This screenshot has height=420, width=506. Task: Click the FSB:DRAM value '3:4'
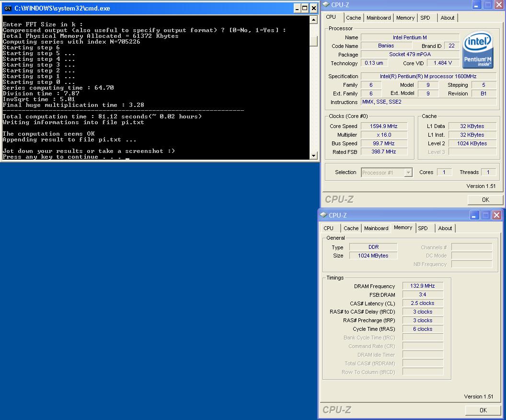[x=423, y=294]
